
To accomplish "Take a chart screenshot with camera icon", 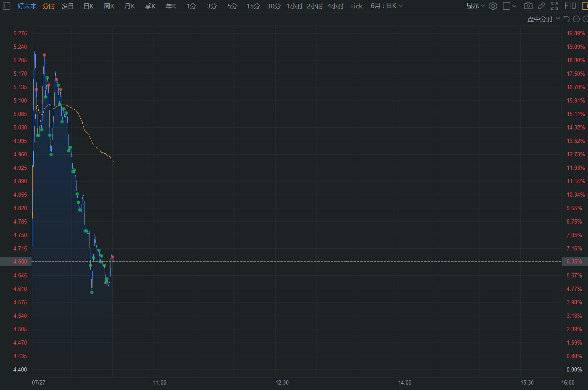I will click(528, 6).
